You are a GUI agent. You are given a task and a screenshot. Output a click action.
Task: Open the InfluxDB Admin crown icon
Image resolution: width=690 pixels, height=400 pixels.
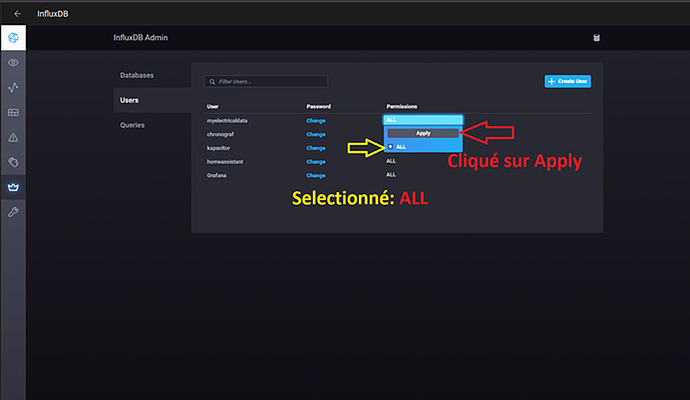(x=13, y=187)
